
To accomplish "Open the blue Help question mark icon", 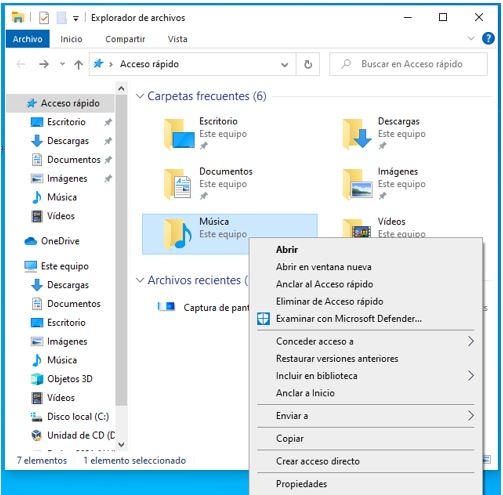I will (x=488, y=38).
